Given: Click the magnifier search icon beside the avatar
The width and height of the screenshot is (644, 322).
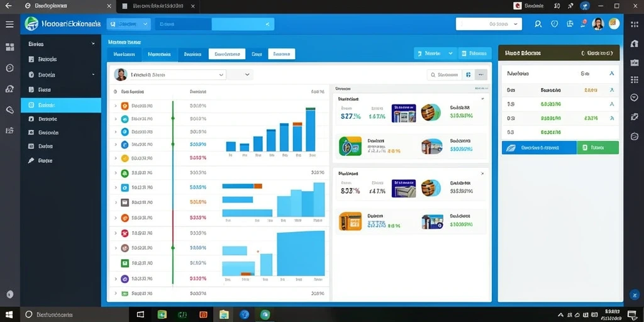Looking at the screenshot, I should point(538,25).
